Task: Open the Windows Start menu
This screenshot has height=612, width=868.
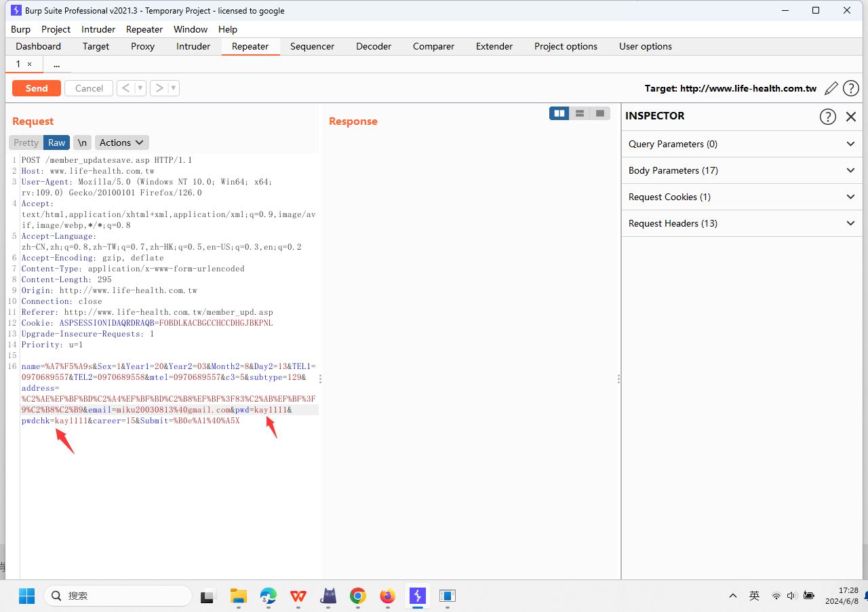Action: pyautogui.click(x=26, y=596)
